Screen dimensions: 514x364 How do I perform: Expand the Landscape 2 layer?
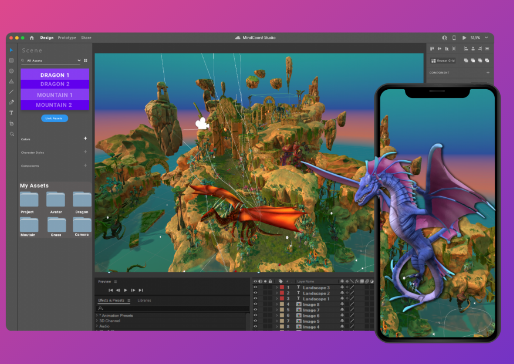point(276,293)
